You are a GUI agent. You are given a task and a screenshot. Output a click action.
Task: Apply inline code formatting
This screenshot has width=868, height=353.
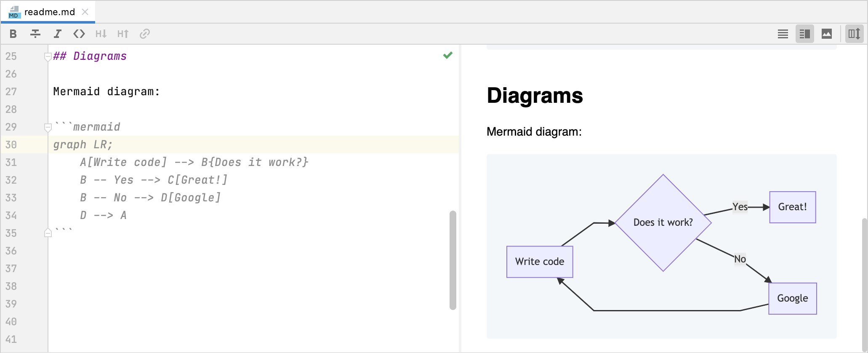(x=79, y=34)
